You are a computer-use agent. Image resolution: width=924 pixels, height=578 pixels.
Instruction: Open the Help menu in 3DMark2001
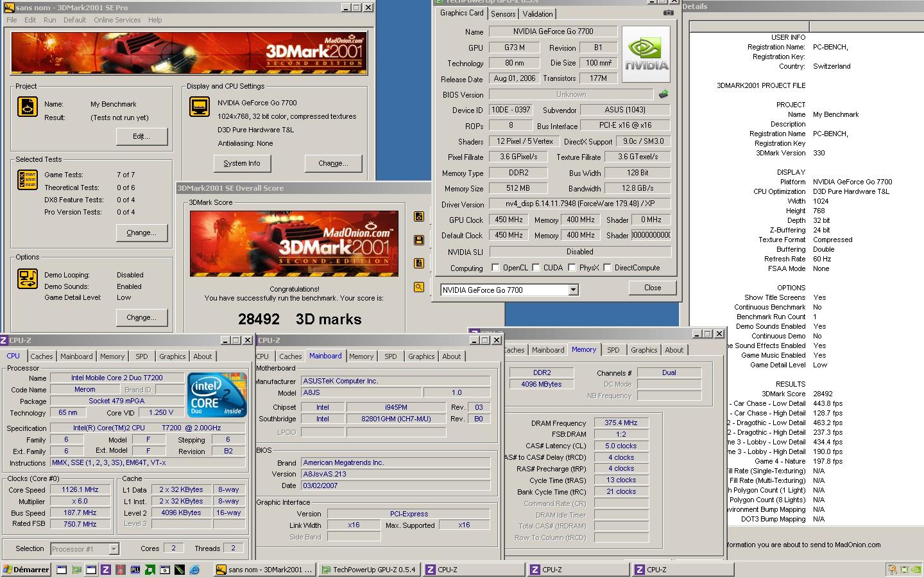155,20
